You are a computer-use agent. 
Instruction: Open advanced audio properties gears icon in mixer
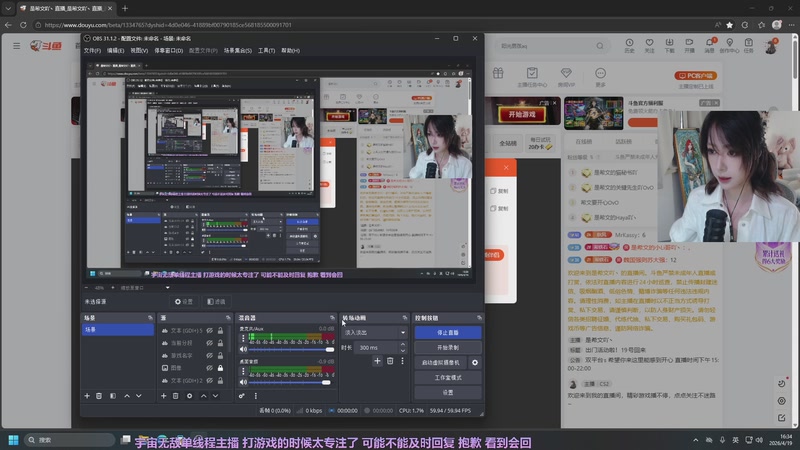tap(242, 396)
